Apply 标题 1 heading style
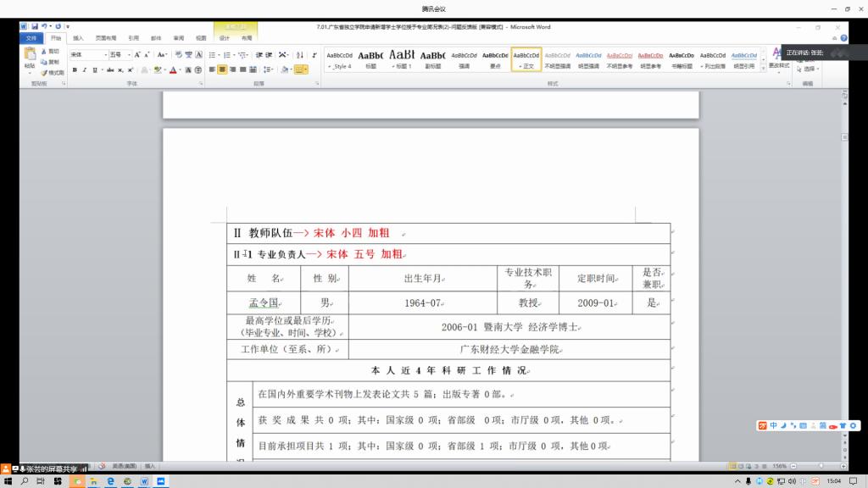The image size is (868, 488). coord(402,59)
